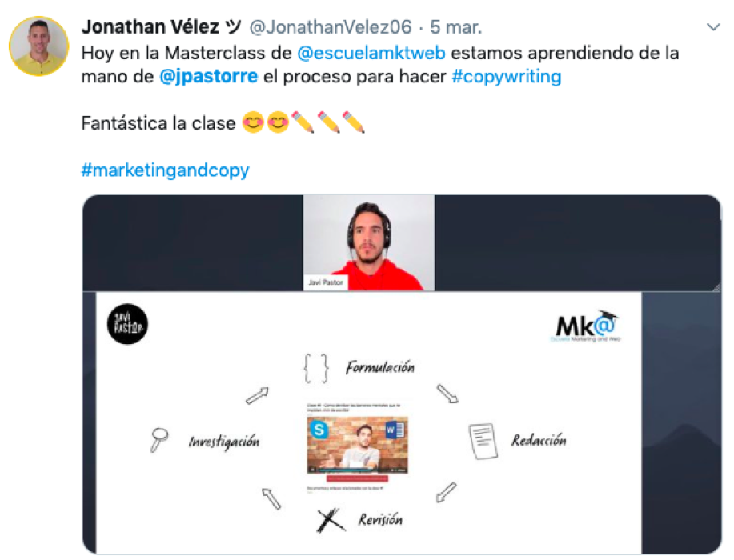Open Jonathan Vélez's profile avatar
Screen dimensions: 734x560
(x=39, y=46)
